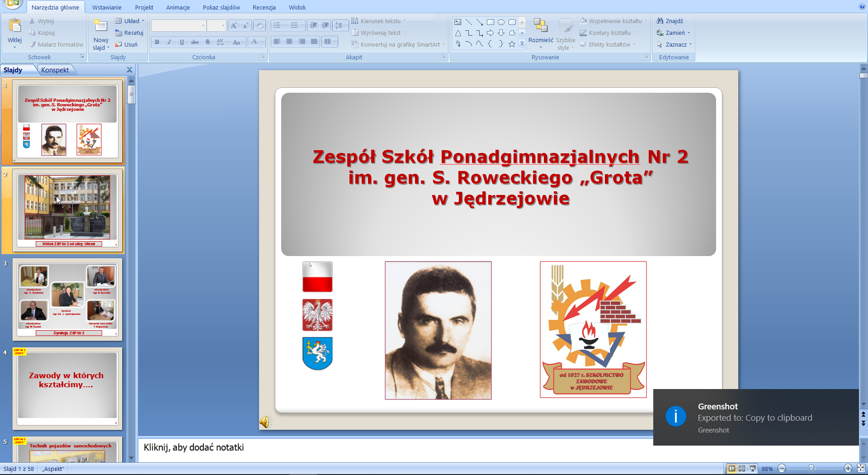Select the line shape in gallery

pyautogui.click(x=469, y=22)
